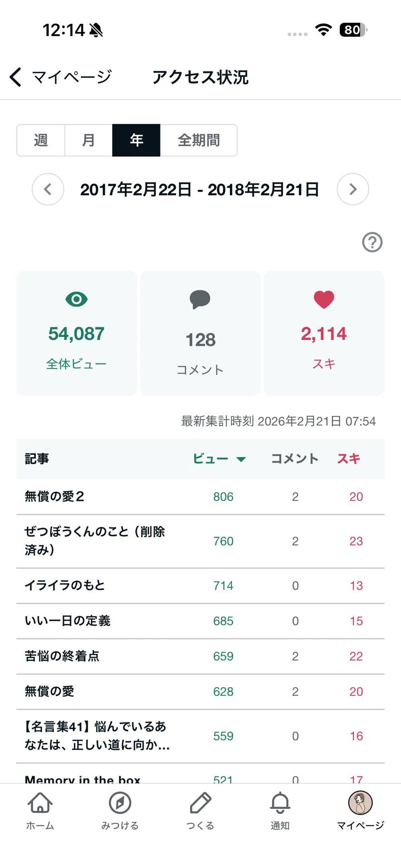Tap the green eye 全体ビュー icon
The height and width of the screenshot is (868, 401).
point(76,299)
